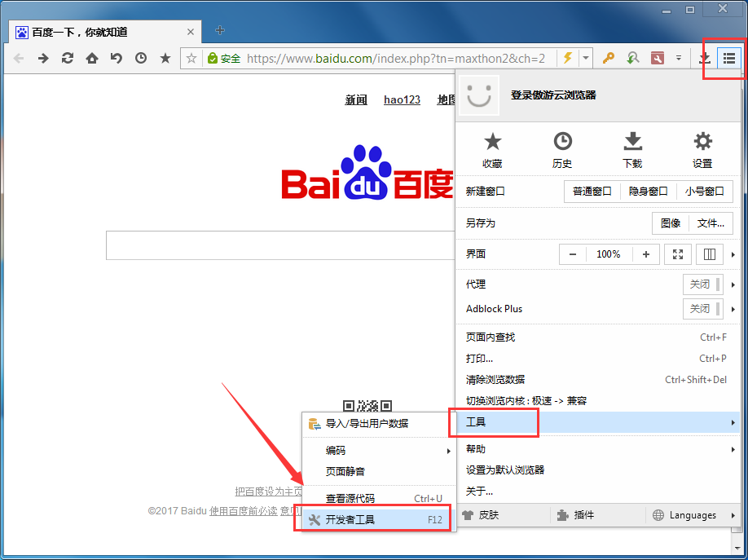Click the login smiley avatar
748x560 pixels.
tap(478, 95)
